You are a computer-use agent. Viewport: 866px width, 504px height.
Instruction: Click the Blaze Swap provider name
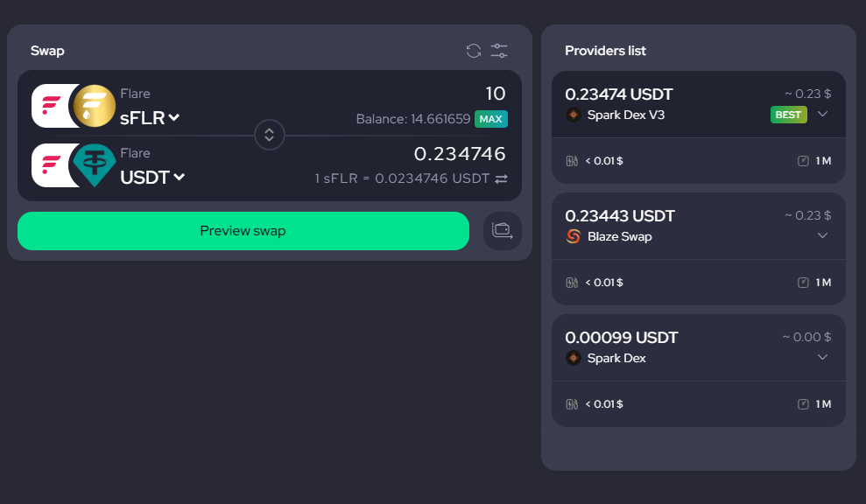coord(620,236)
